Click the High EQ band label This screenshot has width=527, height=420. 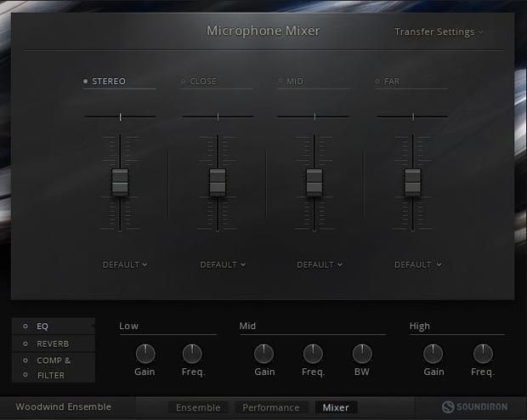coord(419,326)
